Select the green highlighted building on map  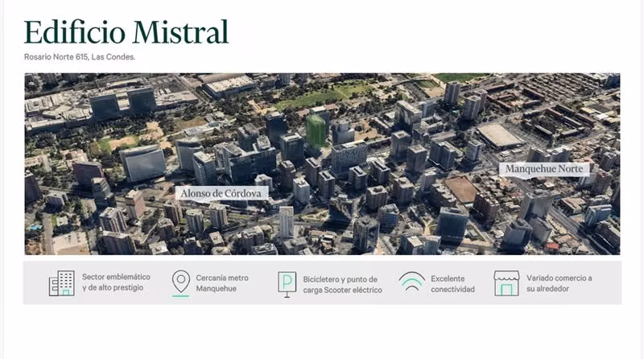coord(316,130)
